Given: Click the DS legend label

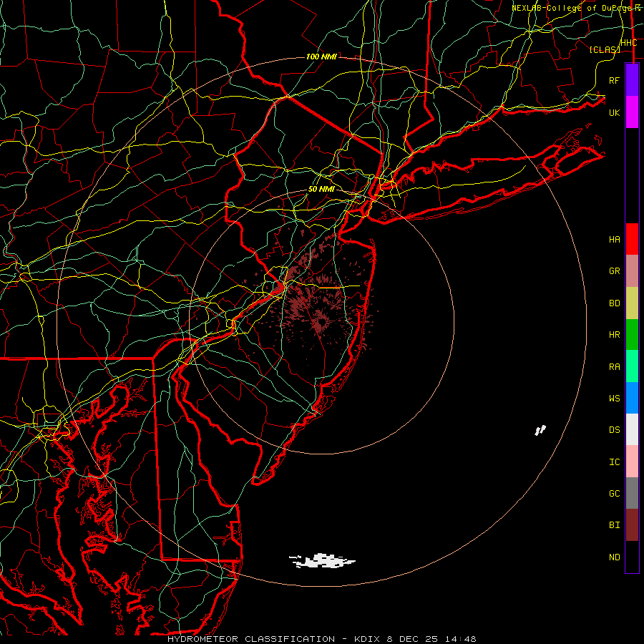Looking at the screenshot, I should 614,430.
